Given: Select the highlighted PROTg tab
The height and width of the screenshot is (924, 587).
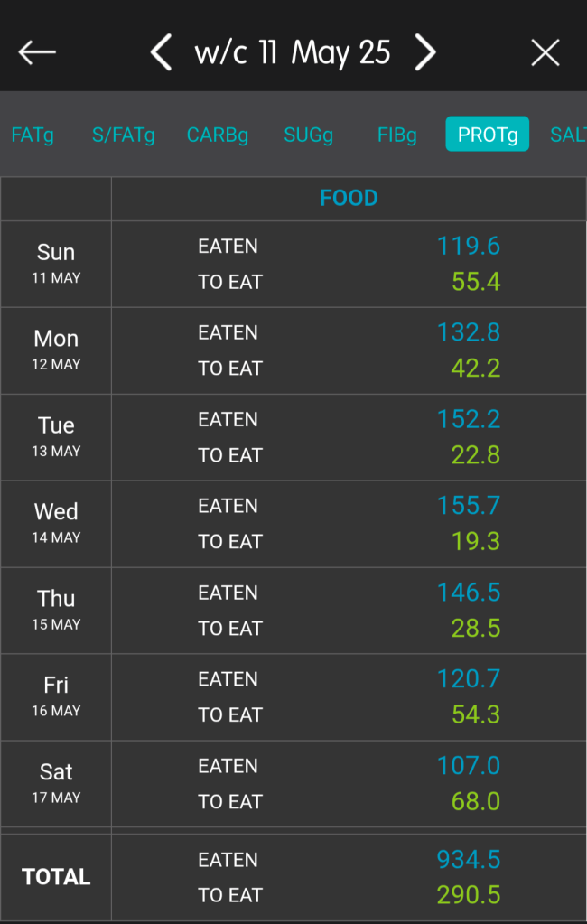Looking at the screenshot, I should tap(487, 135).
